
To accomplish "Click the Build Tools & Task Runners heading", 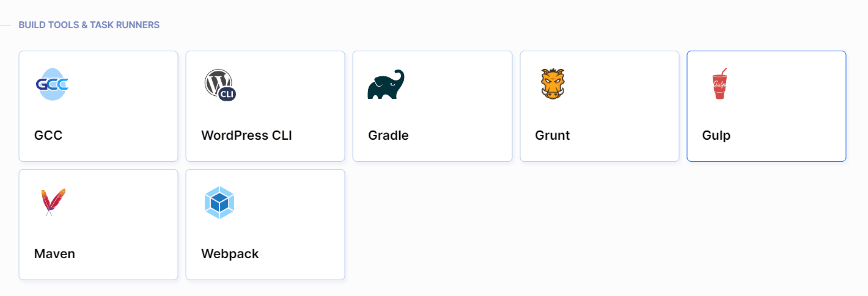I will tap(89, 25).
